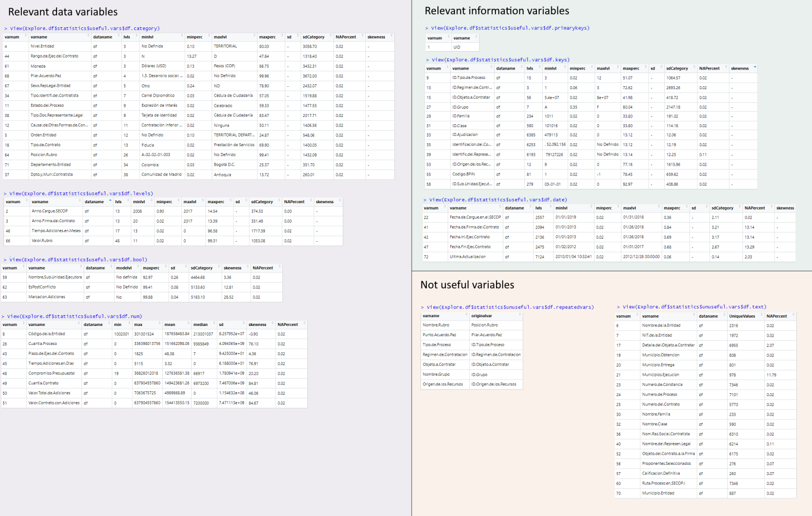Sort df.num table by mean column header
812x516 pixels.
(x=170, y=325)
